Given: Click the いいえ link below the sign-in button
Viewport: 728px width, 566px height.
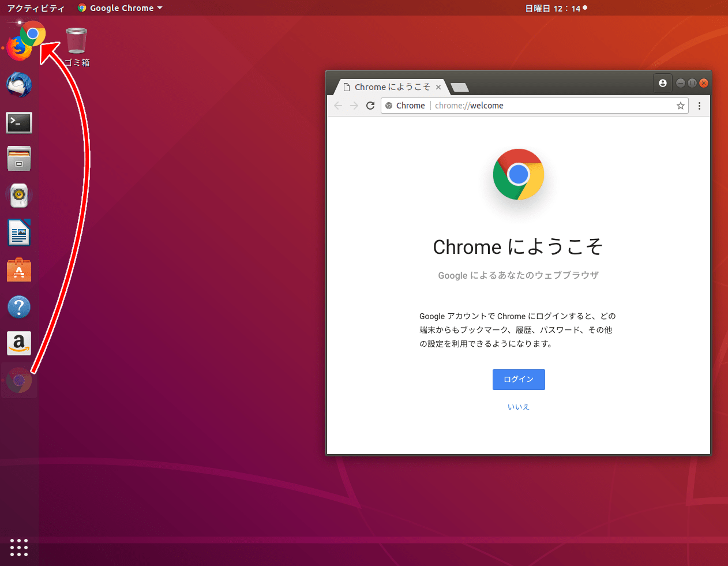Looking at the screenshot, I should [x=518, y=406].
